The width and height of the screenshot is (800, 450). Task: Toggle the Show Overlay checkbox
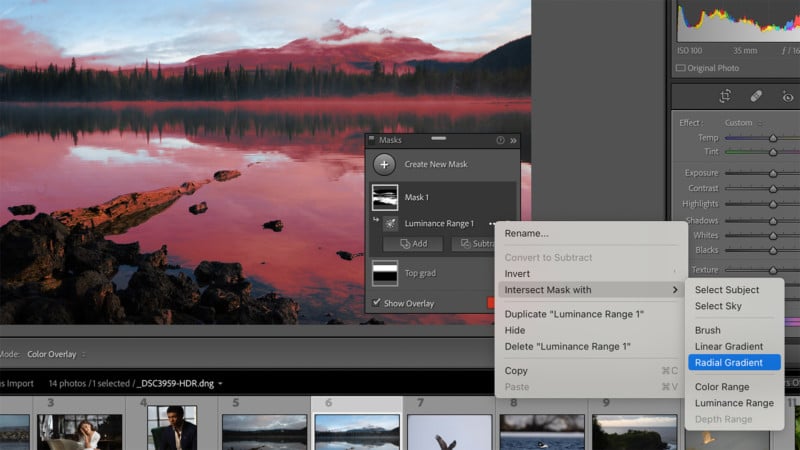pos(377,303)
